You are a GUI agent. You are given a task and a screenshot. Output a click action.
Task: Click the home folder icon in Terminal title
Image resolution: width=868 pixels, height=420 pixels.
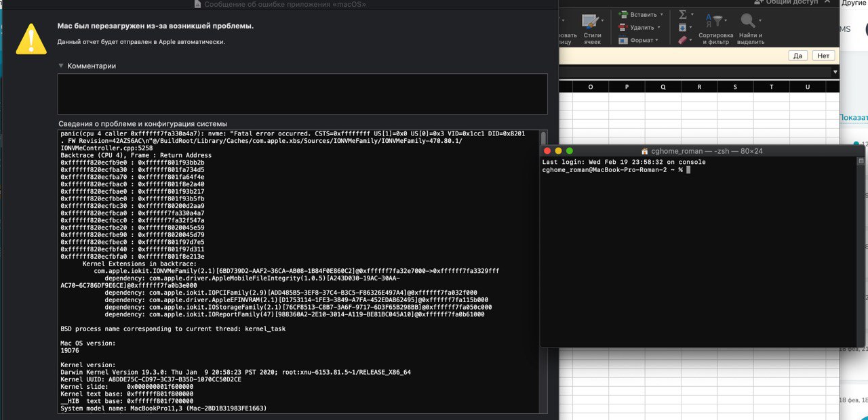pyautogui.click(x=645, y=151)
